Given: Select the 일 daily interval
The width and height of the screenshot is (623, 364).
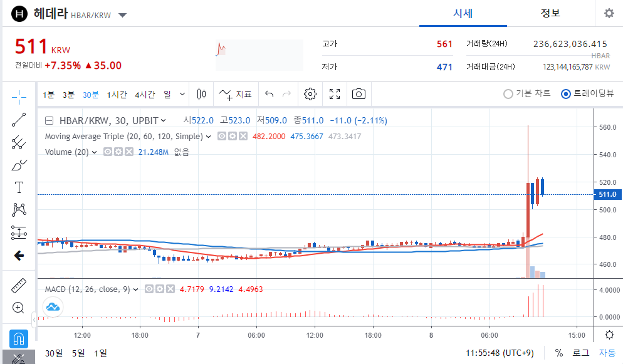Looking at the screenshot, I should click(x=167, y=95).
